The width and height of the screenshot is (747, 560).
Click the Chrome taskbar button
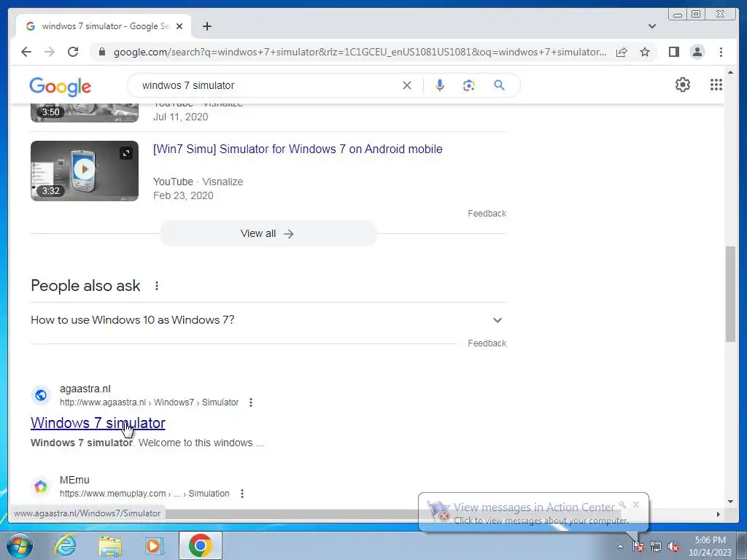(201, 545)
